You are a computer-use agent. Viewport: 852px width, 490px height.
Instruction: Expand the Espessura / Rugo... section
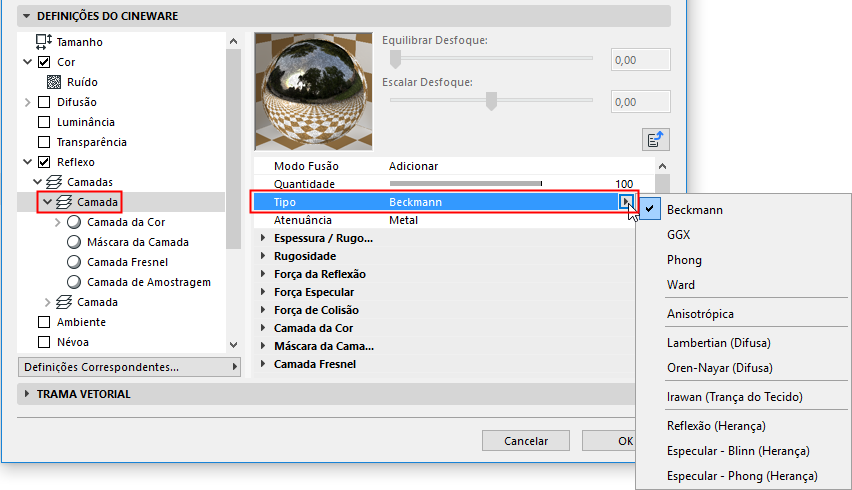263,238
